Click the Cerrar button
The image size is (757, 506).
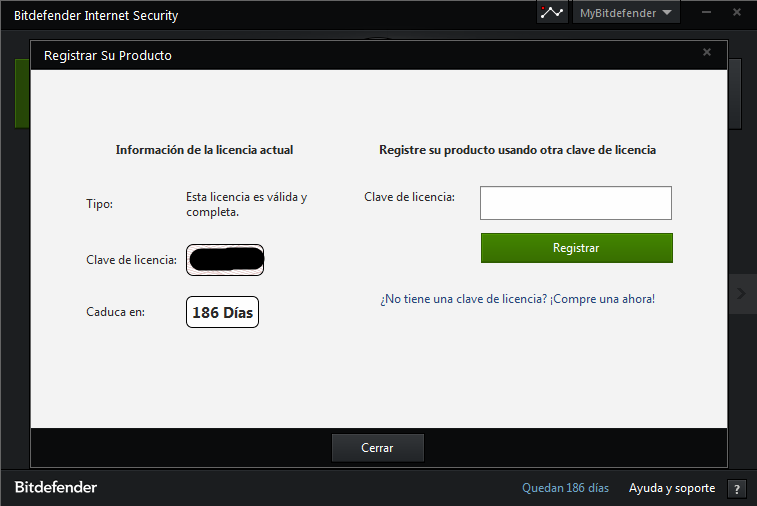pos(378,448)
